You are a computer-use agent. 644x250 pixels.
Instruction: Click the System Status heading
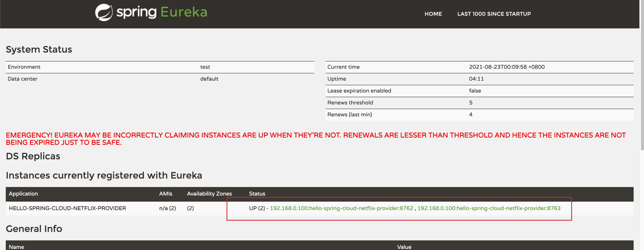pyautogui.click(x=39, y=50)
